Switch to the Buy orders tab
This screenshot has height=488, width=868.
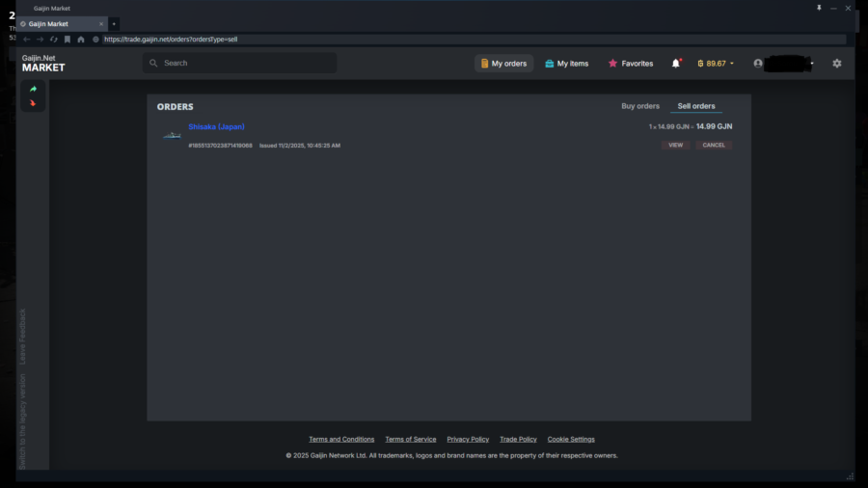640,106
